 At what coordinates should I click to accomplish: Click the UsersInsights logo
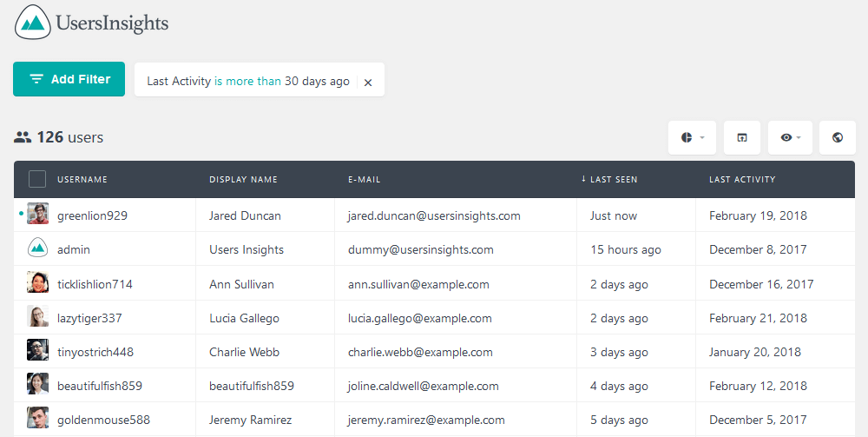point(91,23)
